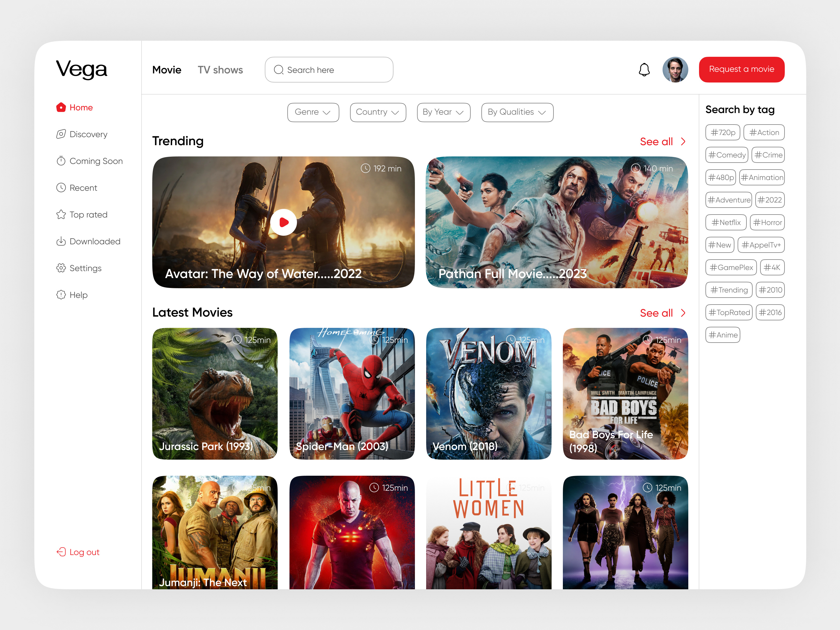Open Settings from sidebar
This screenshot has width=840, height=630.
79,268
